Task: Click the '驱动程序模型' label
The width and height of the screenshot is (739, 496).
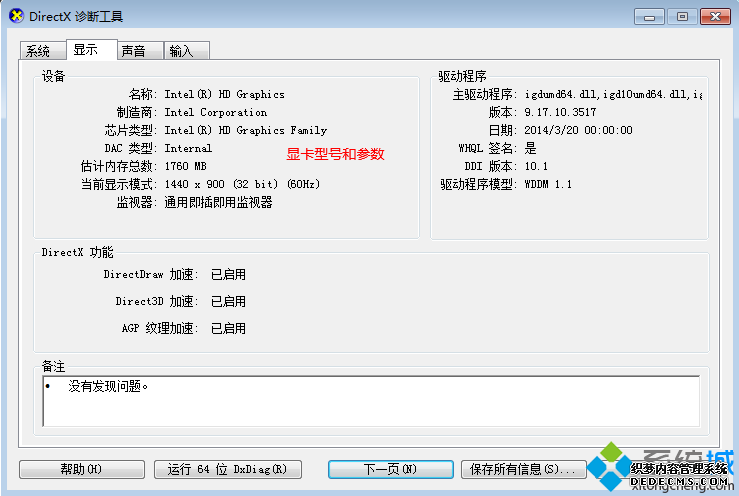Action: coord(478,184)
